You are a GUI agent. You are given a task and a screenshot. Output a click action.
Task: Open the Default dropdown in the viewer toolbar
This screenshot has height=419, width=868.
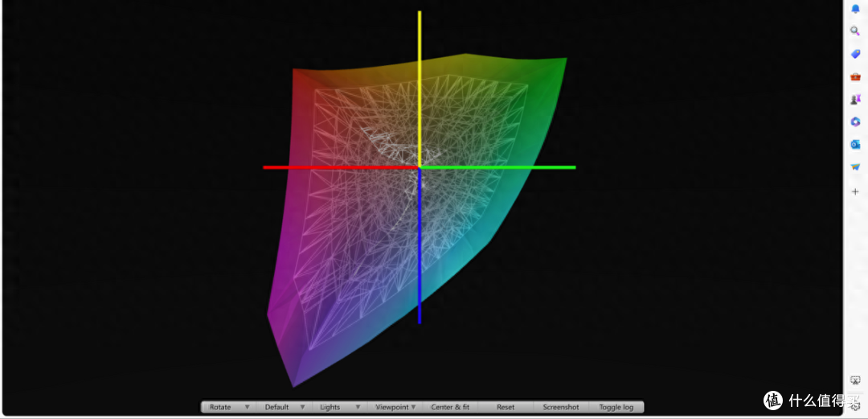284,407
